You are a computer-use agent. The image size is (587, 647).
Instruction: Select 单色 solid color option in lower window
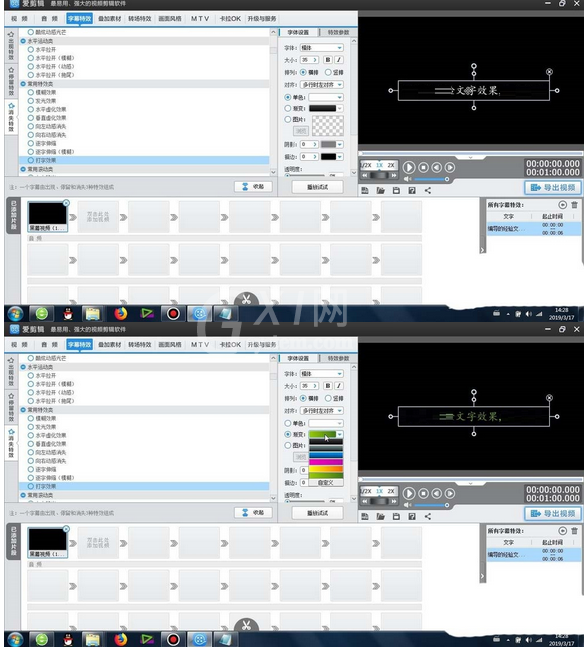pyautogui.click(x=288, y=423)
